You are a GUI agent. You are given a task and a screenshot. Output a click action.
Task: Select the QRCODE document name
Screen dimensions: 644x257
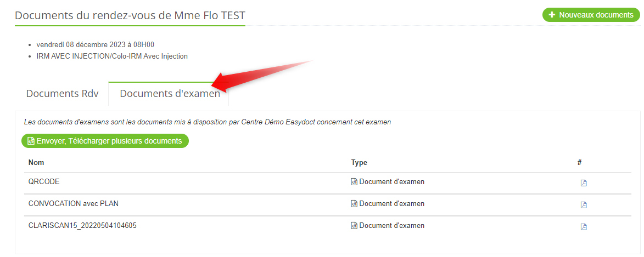tap(44, 181)
